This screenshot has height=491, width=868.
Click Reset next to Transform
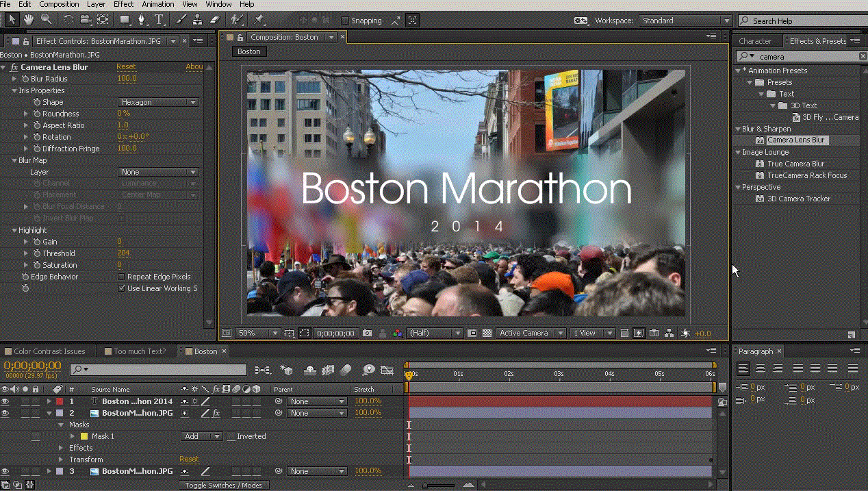[189, 459]
